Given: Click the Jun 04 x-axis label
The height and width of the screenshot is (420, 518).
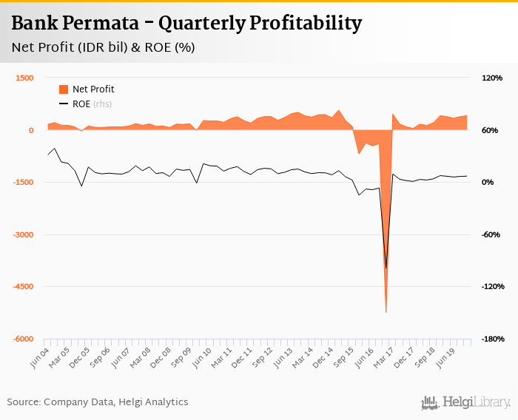Looking at the screenshot, I should [38, 355].
